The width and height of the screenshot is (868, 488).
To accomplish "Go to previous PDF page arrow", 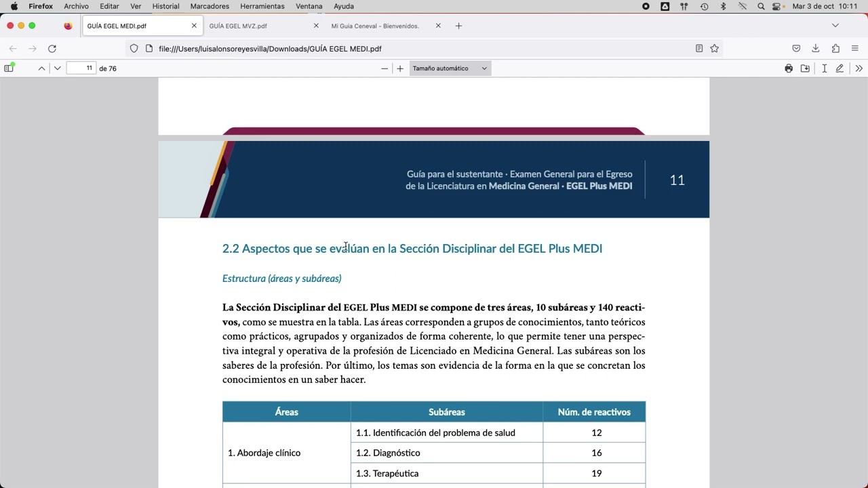I will (41, 68).
